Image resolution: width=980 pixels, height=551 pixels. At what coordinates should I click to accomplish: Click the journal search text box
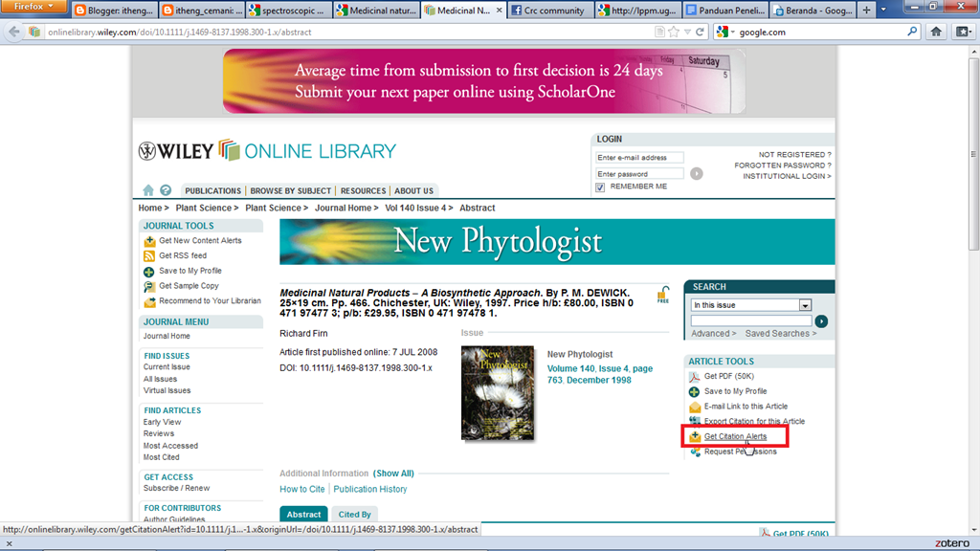[751, 321]
